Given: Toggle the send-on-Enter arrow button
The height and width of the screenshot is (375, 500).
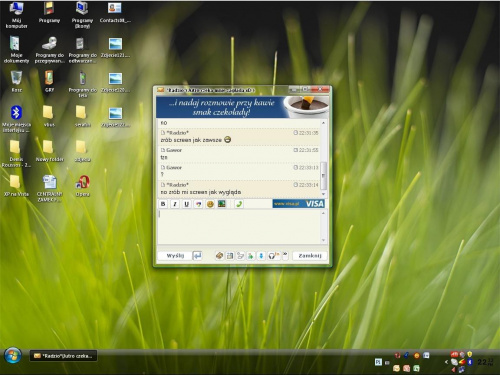Looking at the screenshot, I should click(197, 256).
